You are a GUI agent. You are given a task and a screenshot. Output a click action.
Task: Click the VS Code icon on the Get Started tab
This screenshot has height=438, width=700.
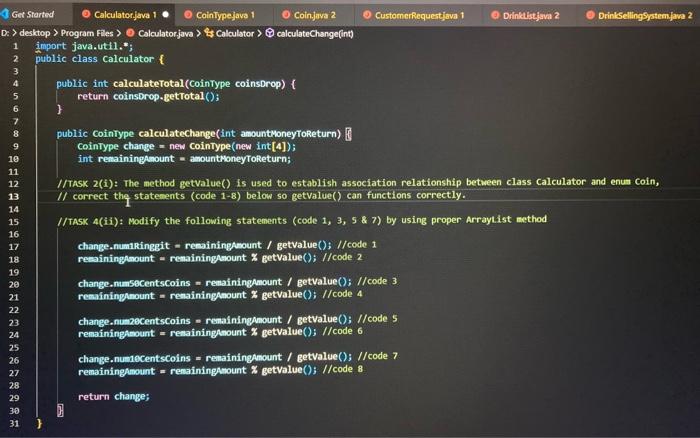[5, 14]
